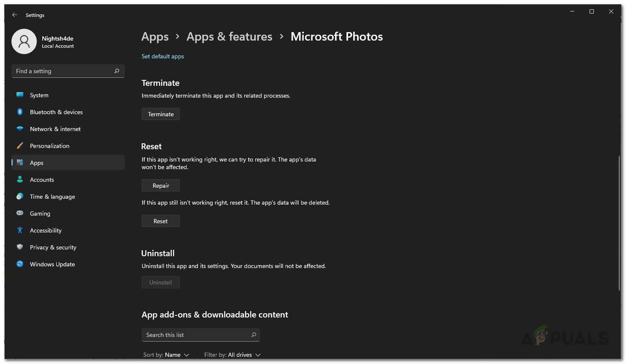This screenshot has height=364, width=626.
Task: Click the Reset button for Photos
Action: click(161, 221)
